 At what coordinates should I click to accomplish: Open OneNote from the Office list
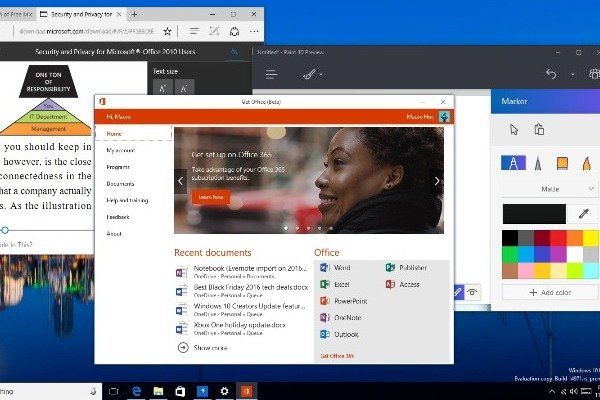click(x=343, y=317)
